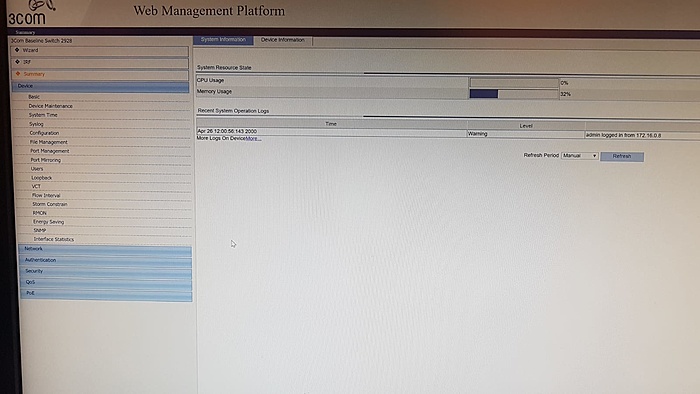Open Loopback page

[x=42, y=178]
